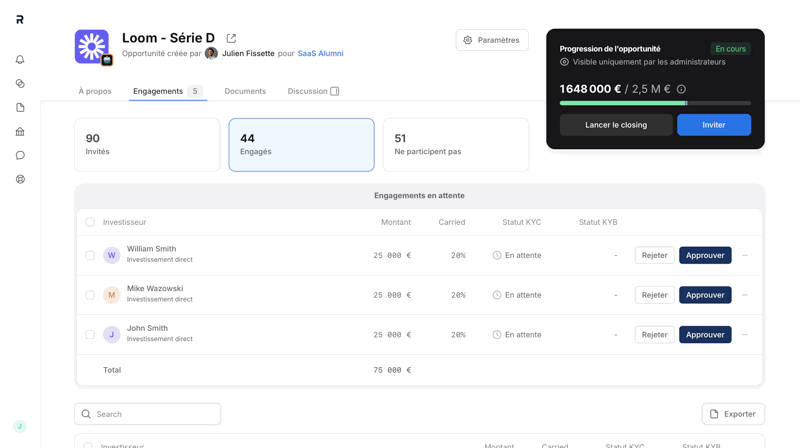800x448 pixels.
Task: Switch to the Documents tab
Action: pyautogui.click(x=245, y=91)
